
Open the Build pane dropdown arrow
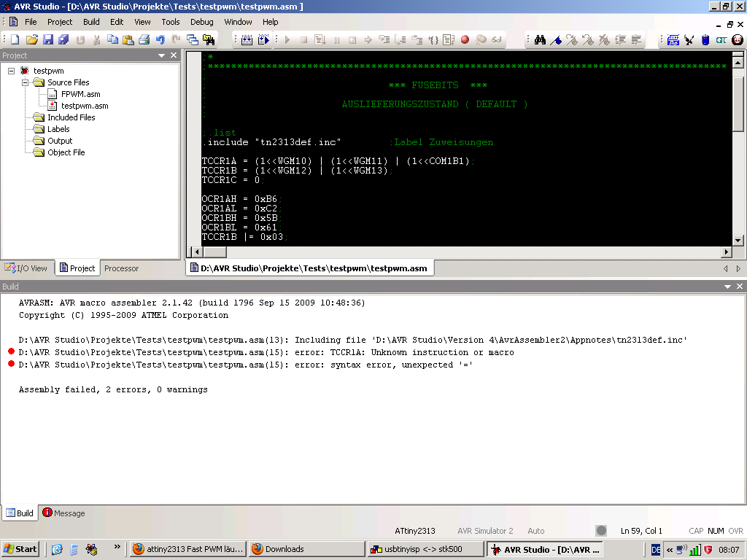pyautogui.click(x=727, y=287)
